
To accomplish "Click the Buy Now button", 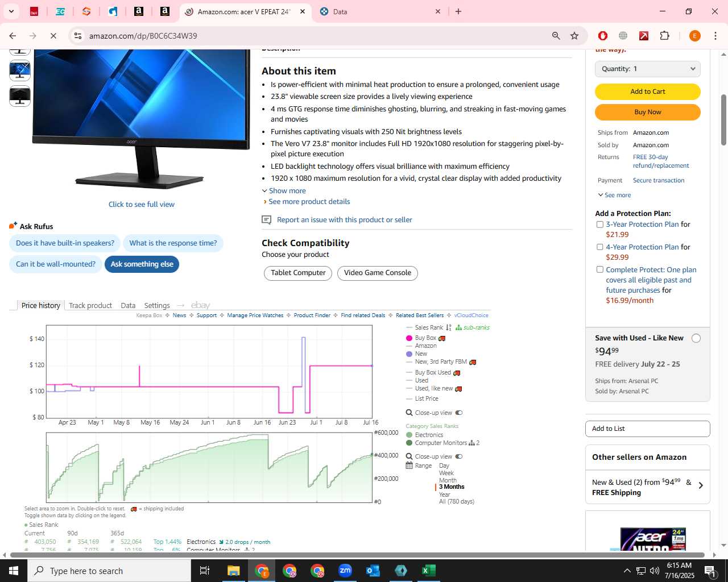I will pos(648,112).
